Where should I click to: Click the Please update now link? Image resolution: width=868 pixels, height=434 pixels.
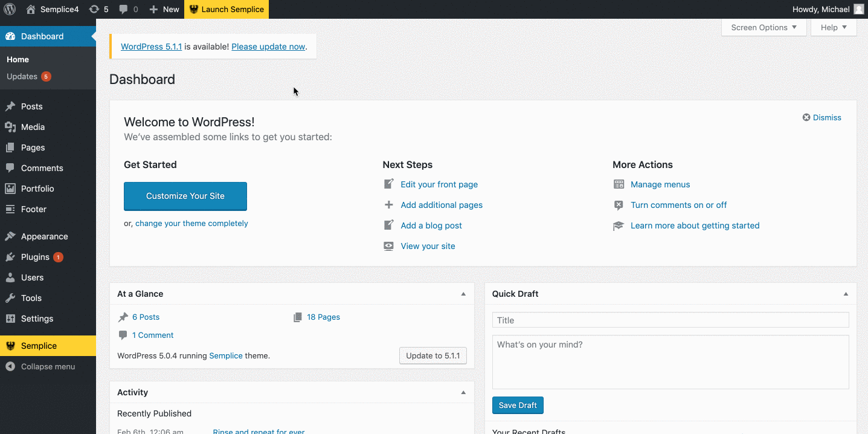(268, 47)
